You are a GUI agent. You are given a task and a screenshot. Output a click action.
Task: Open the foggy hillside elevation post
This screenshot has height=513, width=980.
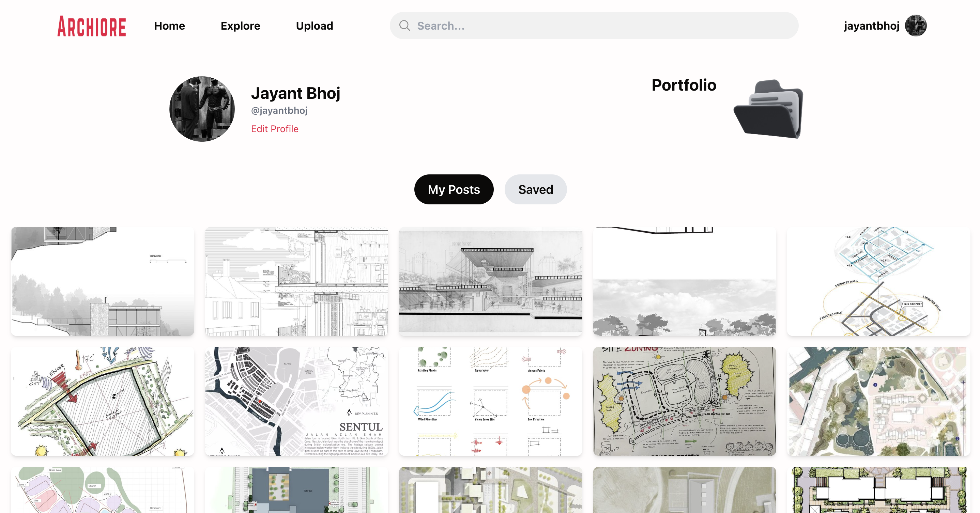click(x=102, y=281)
